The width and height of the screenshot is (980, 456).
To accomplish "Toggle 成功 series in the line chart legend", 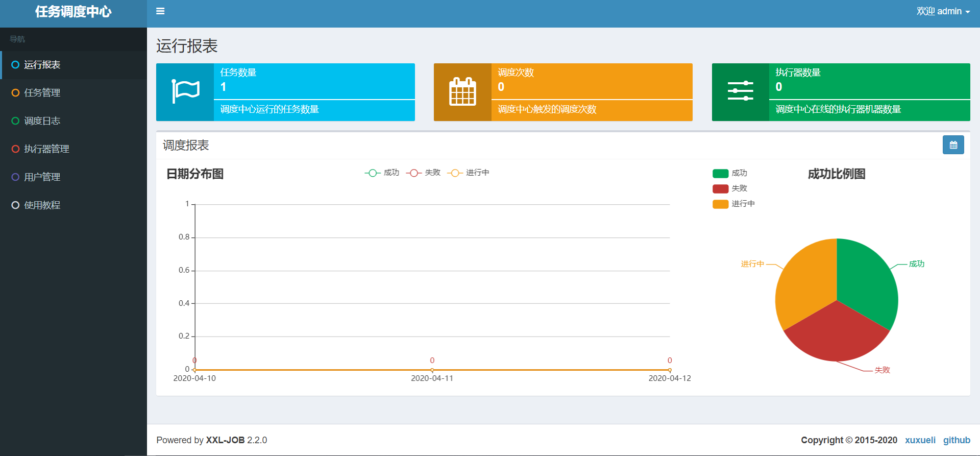I will [x=382, y=173].
